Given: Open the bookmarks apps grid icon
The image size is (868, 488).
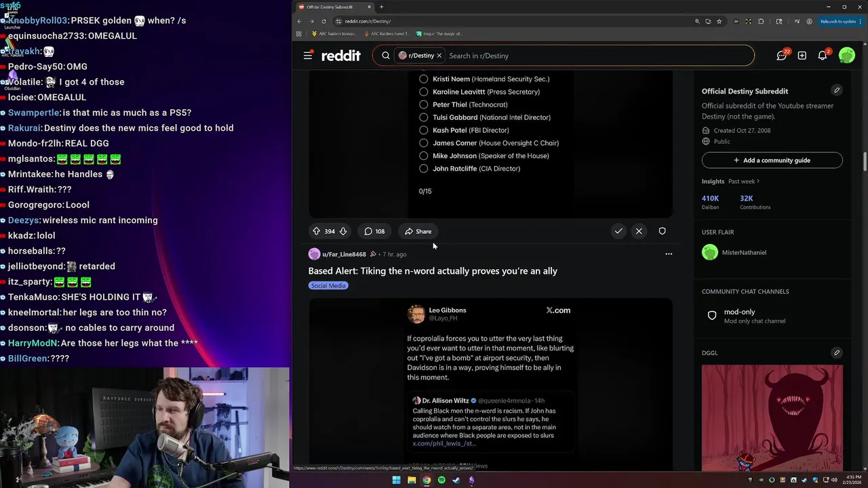Looking at the screenshot, I should click(299, 33).
